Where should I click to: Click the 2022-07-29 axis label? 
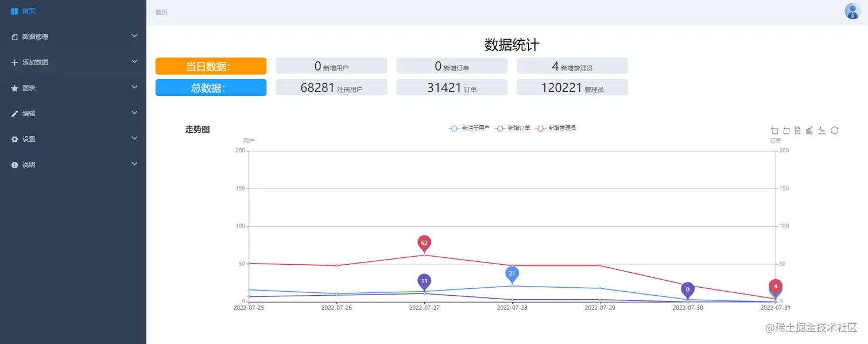click(x=600, y=308)
